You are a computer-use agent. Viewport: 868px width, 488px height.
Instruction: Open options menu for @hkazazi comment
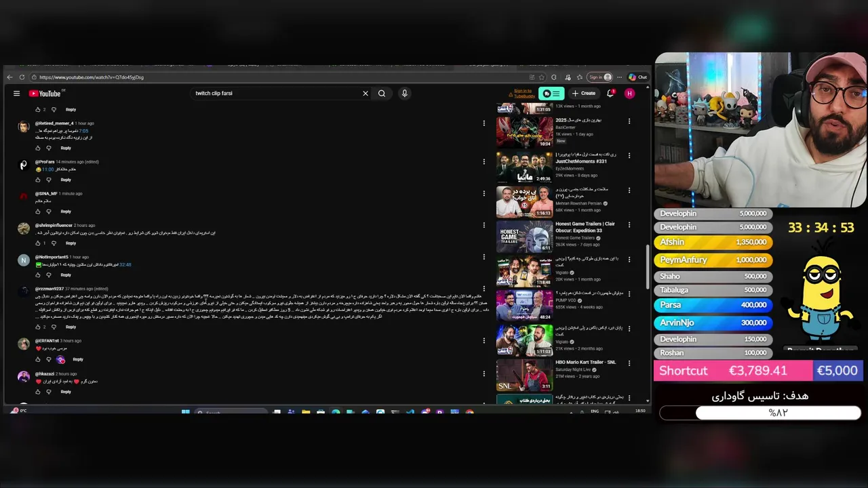click(x=484, y=373)
